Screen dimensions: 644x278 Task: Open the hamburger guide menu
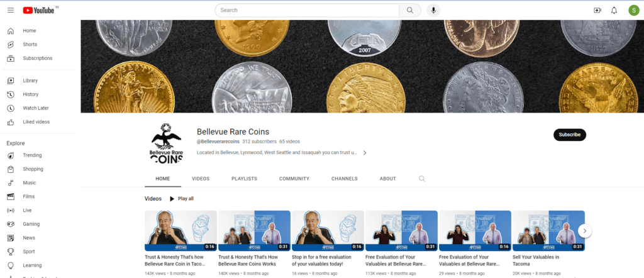click(x=11, y=10)
